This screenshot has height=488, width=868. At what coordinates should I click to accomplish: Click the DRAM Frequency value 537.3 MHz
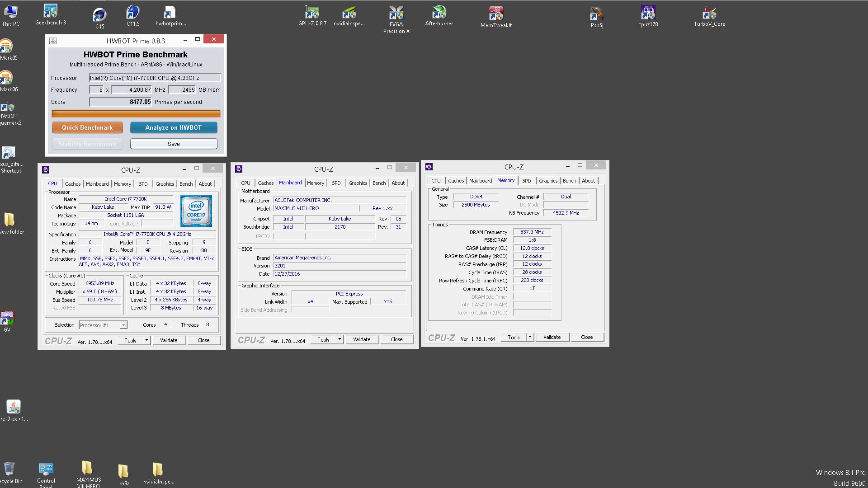[532, 232]
